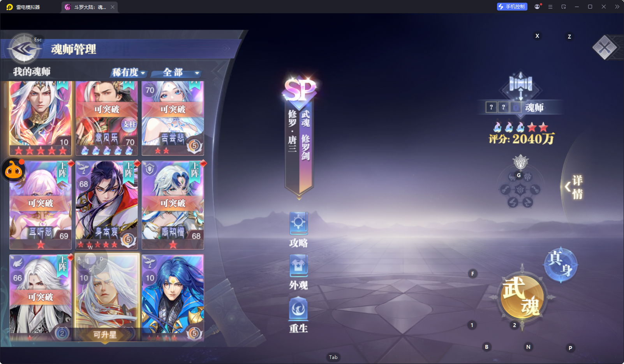Click the star rating row under 魂师
The height and width of the screenshot is (364, 624).
click(x=521, y=127)
